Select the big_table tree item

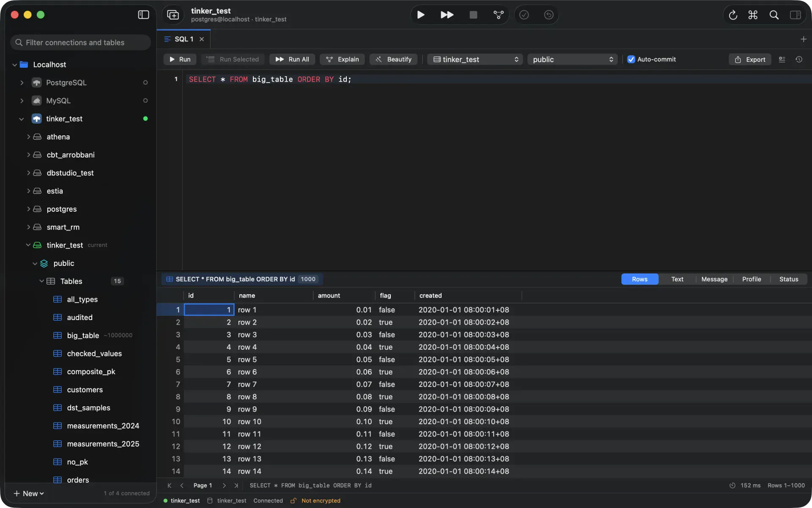pos(80,335)
